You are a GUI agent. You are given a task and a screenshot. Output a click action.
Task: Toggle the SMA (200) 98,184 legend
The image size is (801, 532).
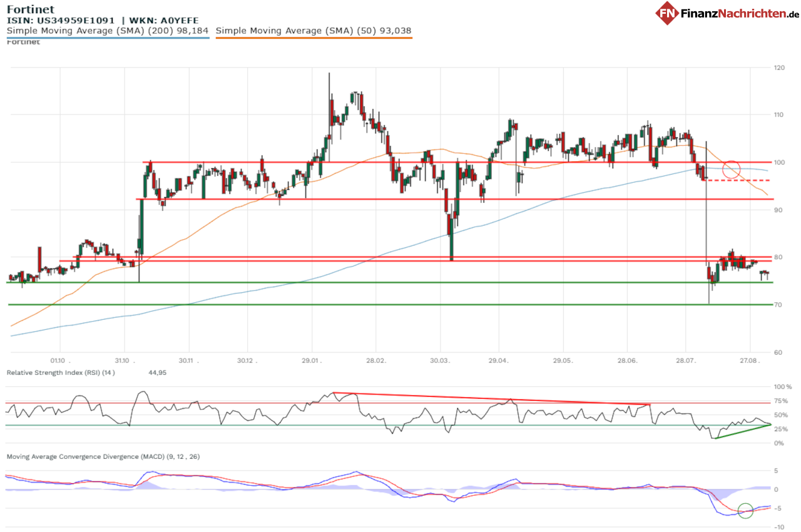(108, 30)
